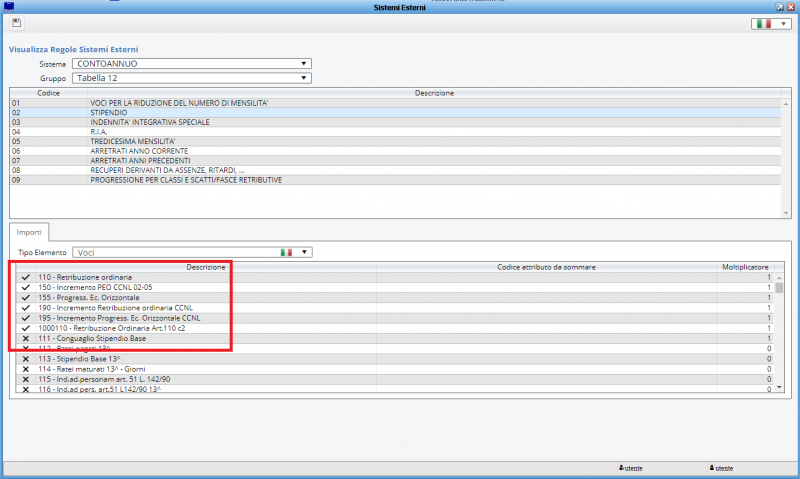Open the Italian flag language selector
The height and width of the screenshot is (479, 800).
(771, 24)
